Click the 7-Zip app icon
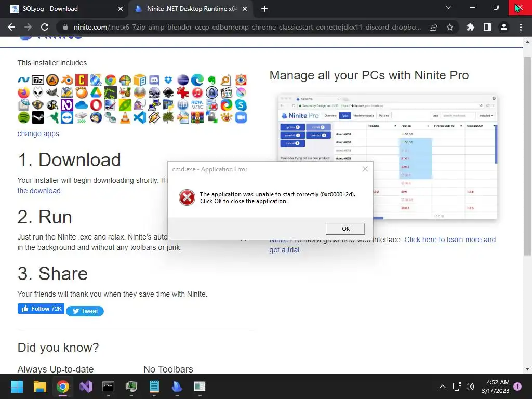Screen dimensions: 532x399 coord(37,80)
